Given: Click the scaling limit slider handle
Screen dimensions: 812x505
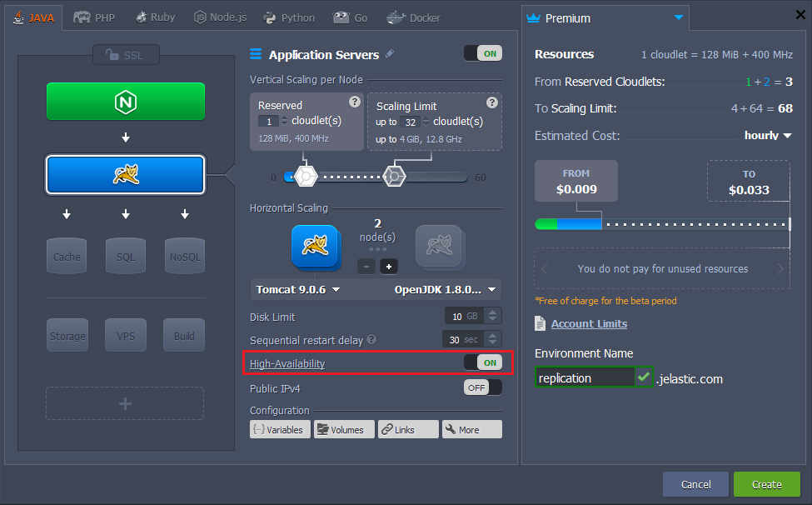Looking at the screenshot, I should click(x=395, y=177).
